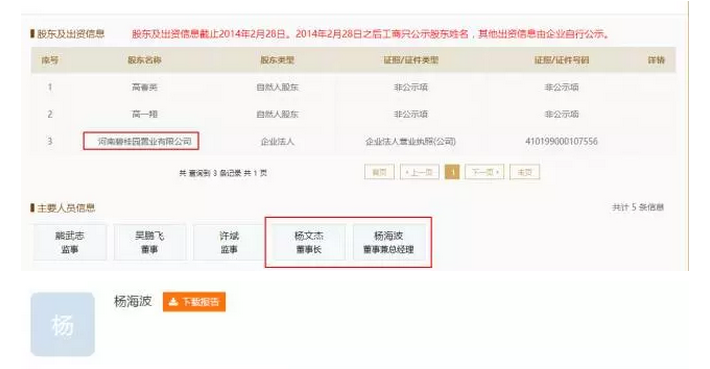Image resolution: width=710 pixels, height=369 pixels.
Task: Click the 下一页 next page button
Action: pos(485,172)
